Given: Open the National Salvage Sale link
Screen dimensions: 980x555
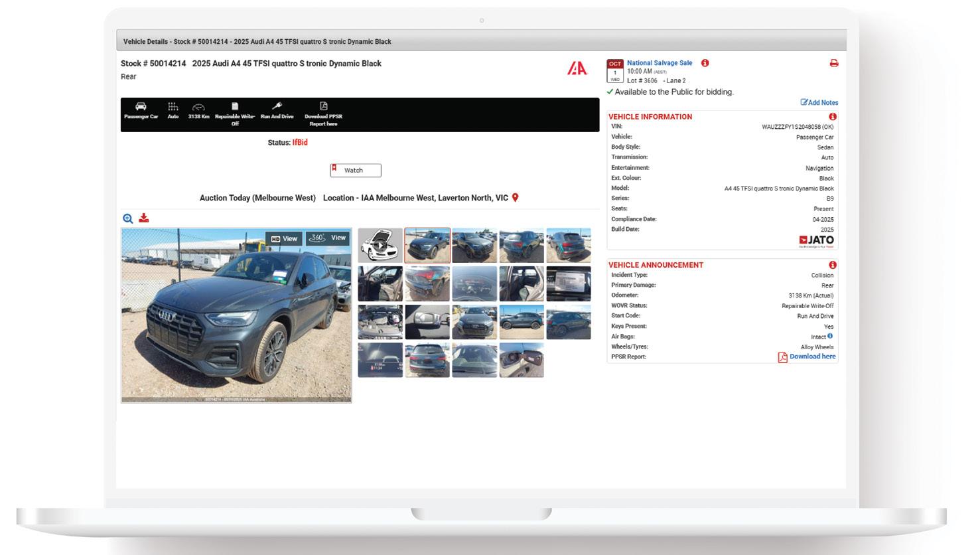Looking at the screenshot, I should [660, 63].
